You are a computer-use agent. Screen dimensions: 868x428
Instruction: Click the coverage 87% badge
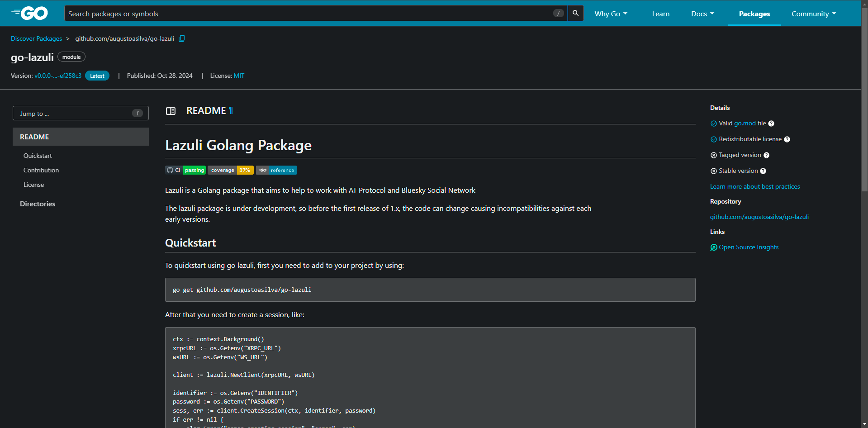coord(231,170)
